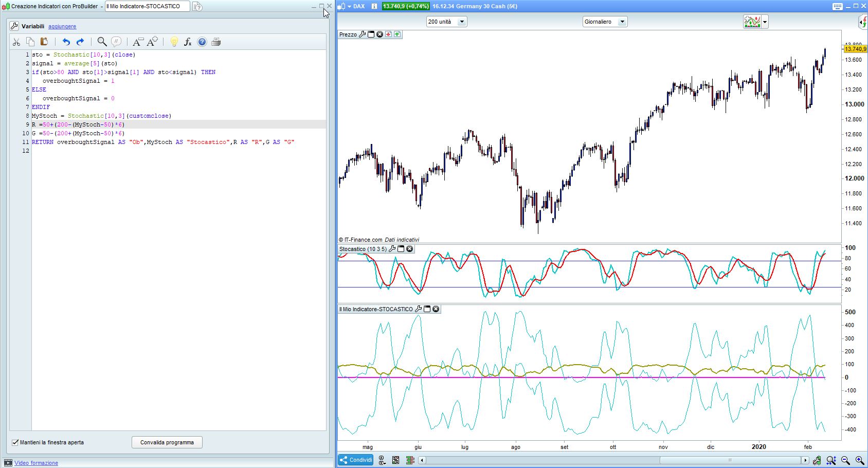Open the instrument info icon next to DAX

point(374,6)
